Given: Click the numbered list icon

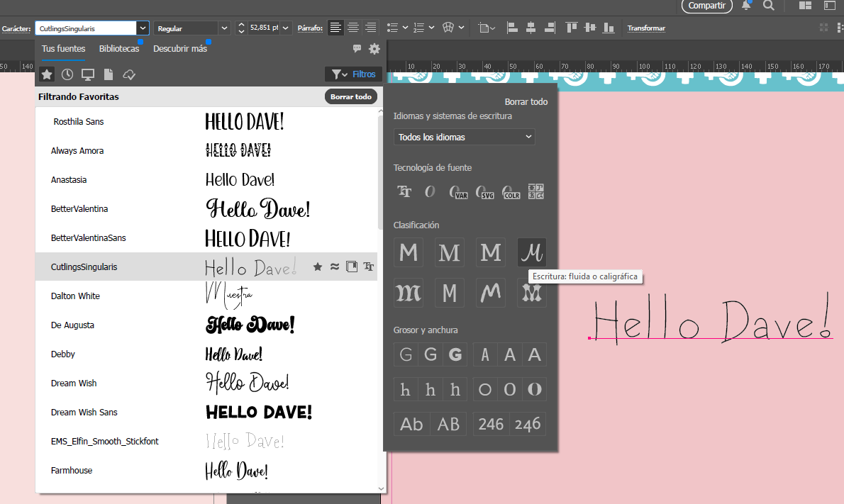Looking at the screenshot, I should (x=418, y=28).
